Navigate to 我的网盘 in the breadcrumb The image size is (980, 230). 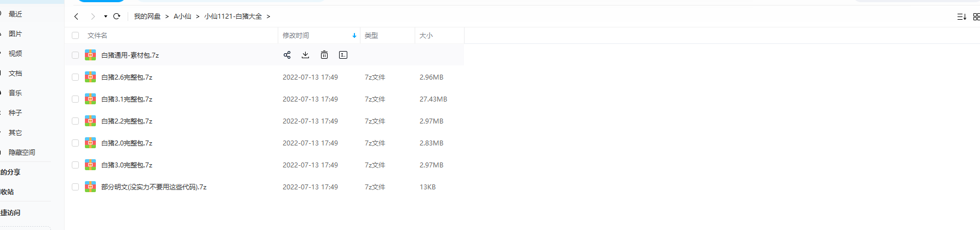[x=147, y=16]
